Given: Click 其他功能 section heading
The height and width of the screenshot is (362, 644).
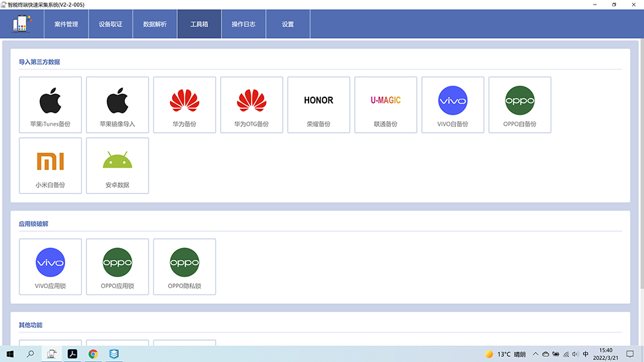Looking at the screenshot, I should point(30,325).
